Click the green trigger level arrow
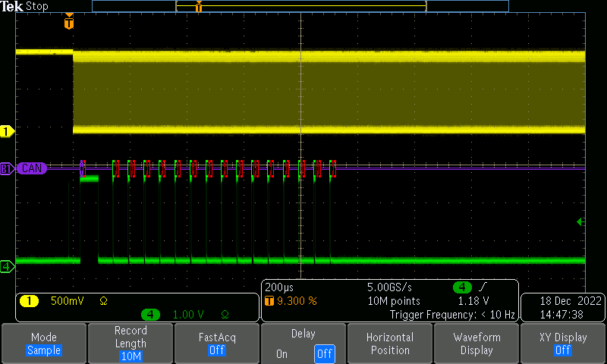The image size is (607, 364). (x=580, y=222)
